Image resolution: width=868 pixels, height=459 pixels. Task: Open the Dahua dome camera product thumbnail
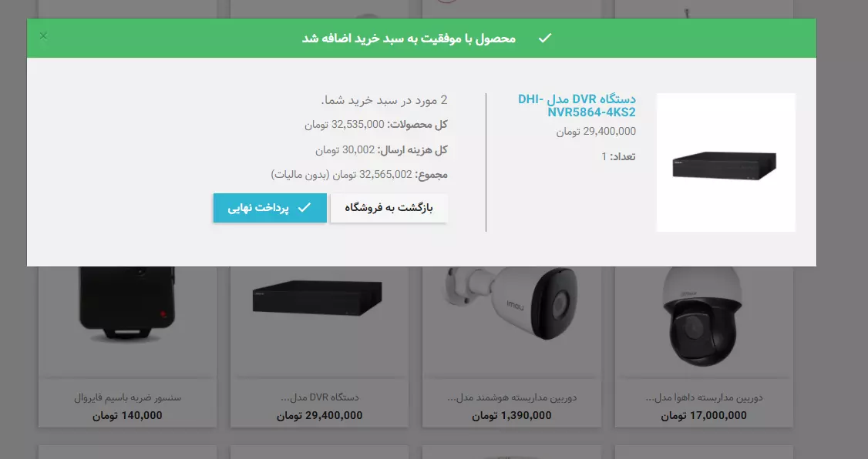point(704,317)
